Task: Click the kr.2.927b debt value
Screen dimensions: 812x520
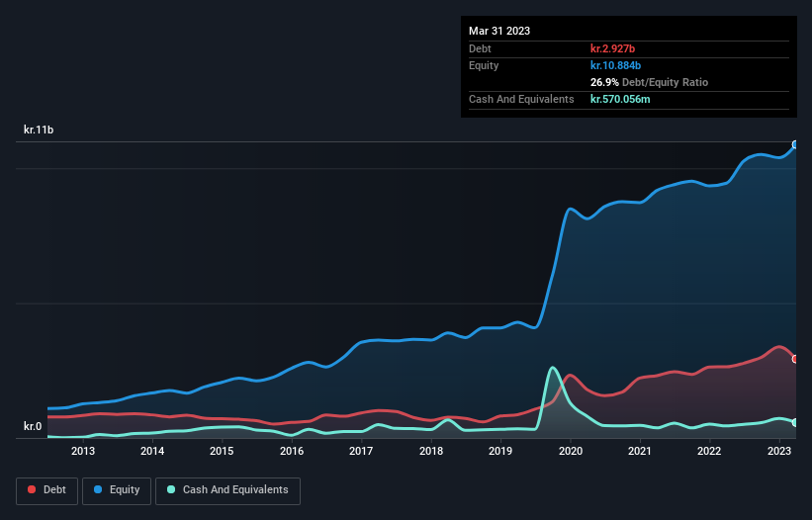Action: coord(612,48)
